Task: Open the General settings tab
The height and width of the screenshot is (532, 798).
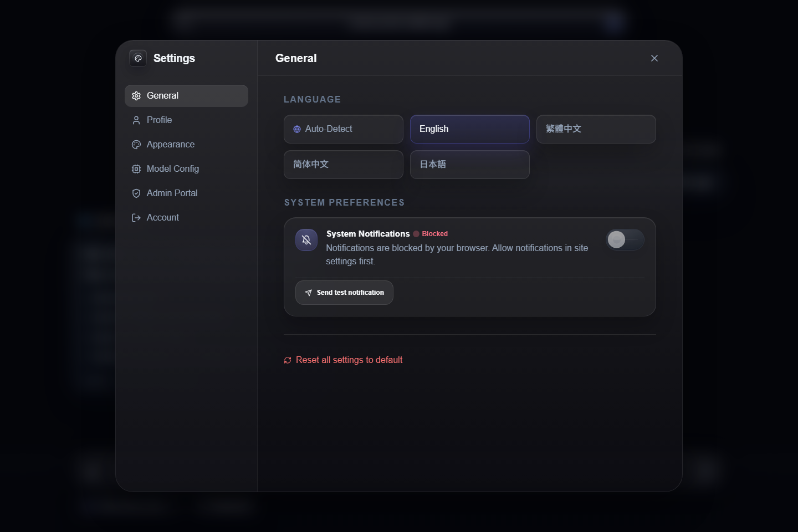Action: pos(186,96)
